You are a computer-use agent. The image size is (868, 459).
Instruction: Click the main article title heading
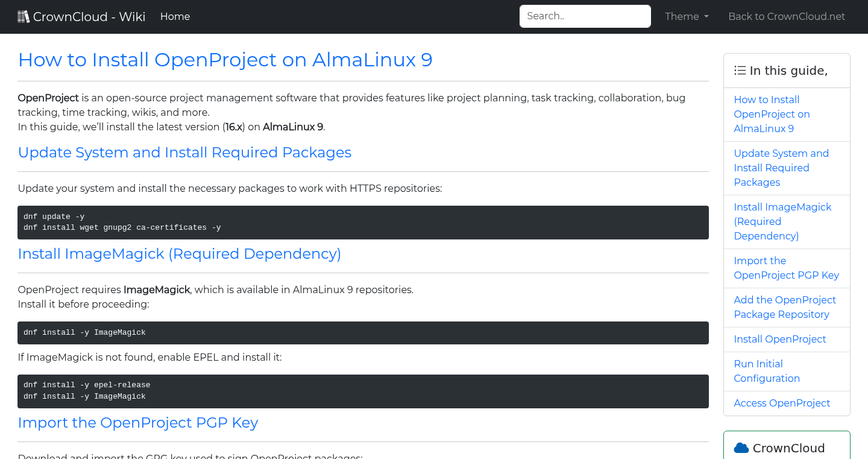coord(225,60)
